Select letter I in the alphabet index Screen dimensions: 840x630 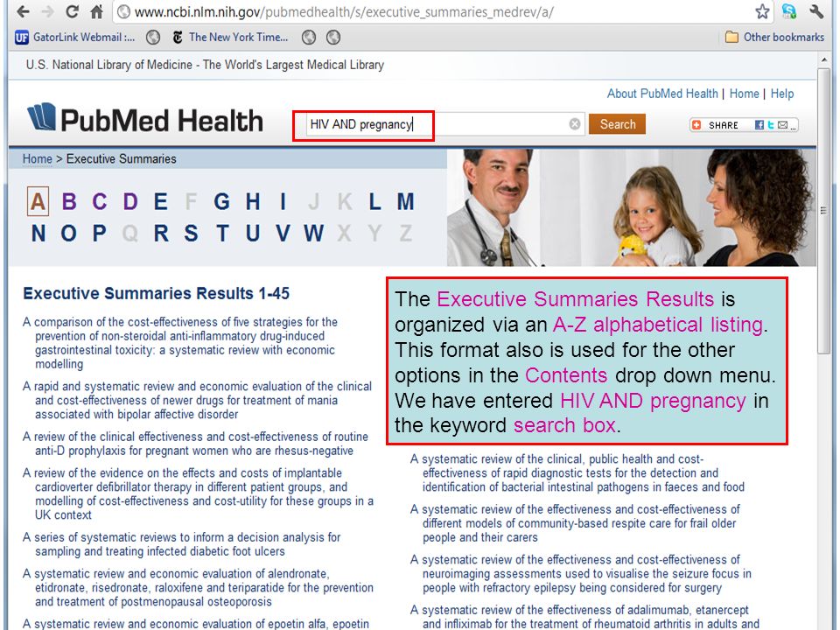point(283,201)
